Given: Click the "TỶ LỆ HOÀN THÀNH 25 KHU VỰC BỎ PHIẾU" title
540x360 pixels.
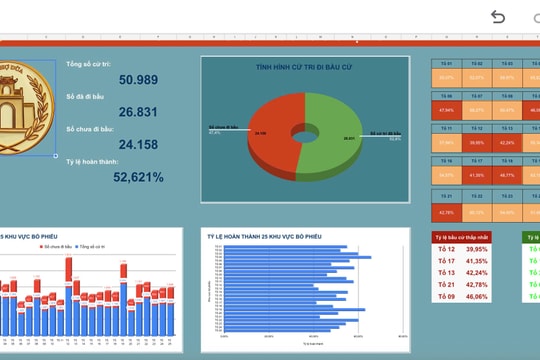Looking at the screenshot, I should click(x=264, y=237).
